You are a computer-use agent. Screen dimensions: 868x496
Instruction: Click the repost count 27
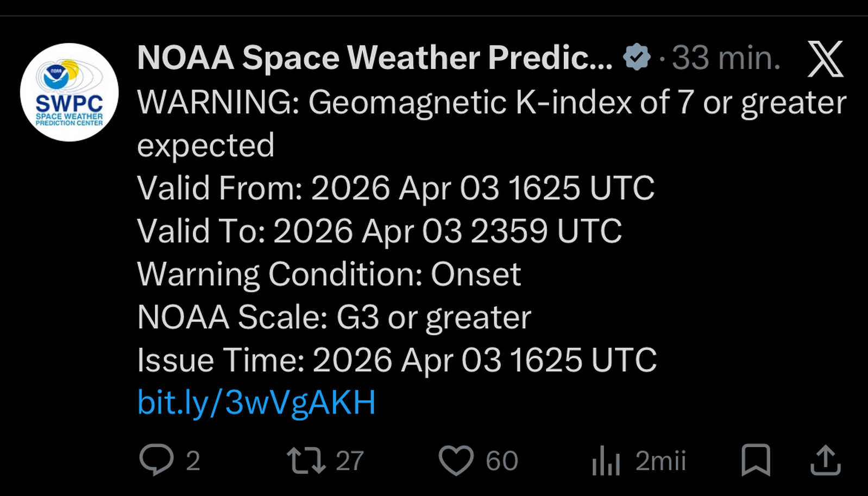(349, 461)
